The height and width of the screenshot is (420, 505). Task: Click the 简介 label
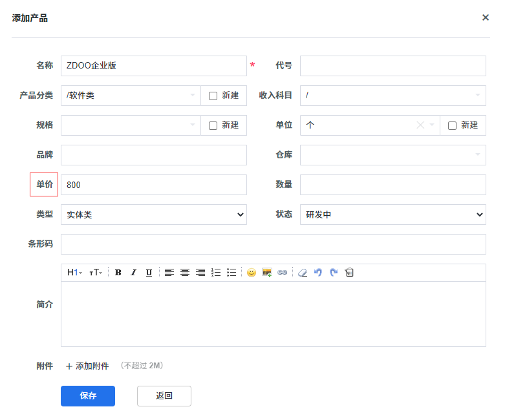coord(45,304)
